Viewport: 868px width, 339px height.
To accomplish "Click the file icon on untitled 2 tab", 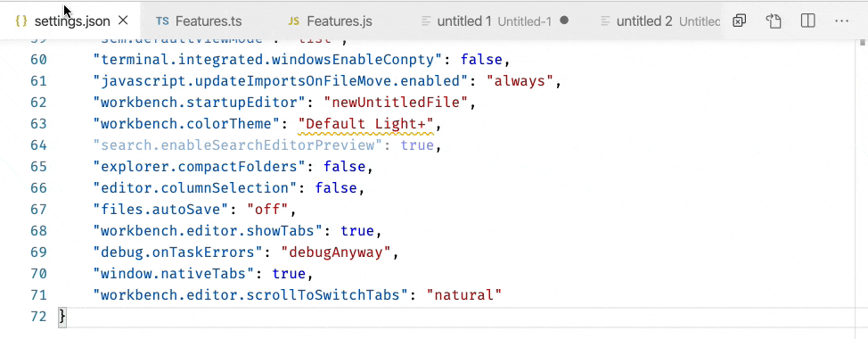I will 606,21.
